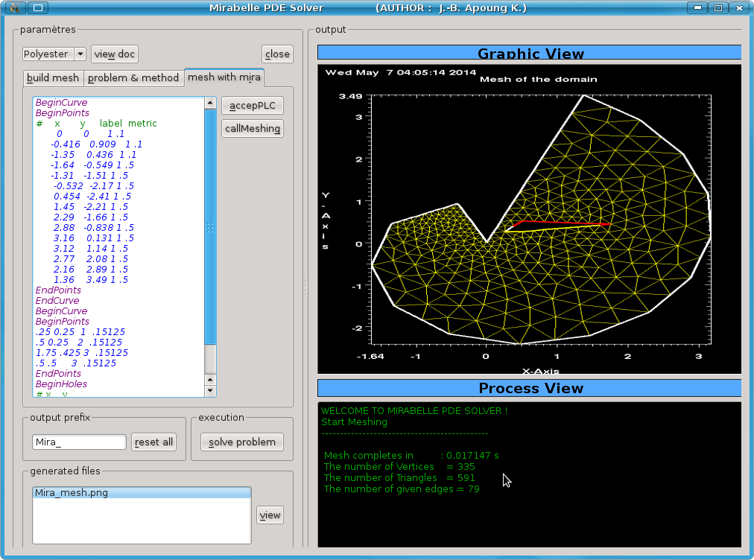Click the text editor scroll up arrow
The height and width of the screenshot is (560, 754).
click(x=210, y=103)
